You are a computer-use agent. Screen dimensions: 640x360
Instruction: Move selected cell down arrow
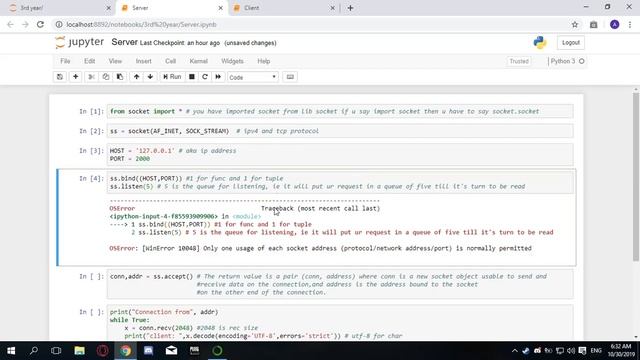click(x=150, y=77)
